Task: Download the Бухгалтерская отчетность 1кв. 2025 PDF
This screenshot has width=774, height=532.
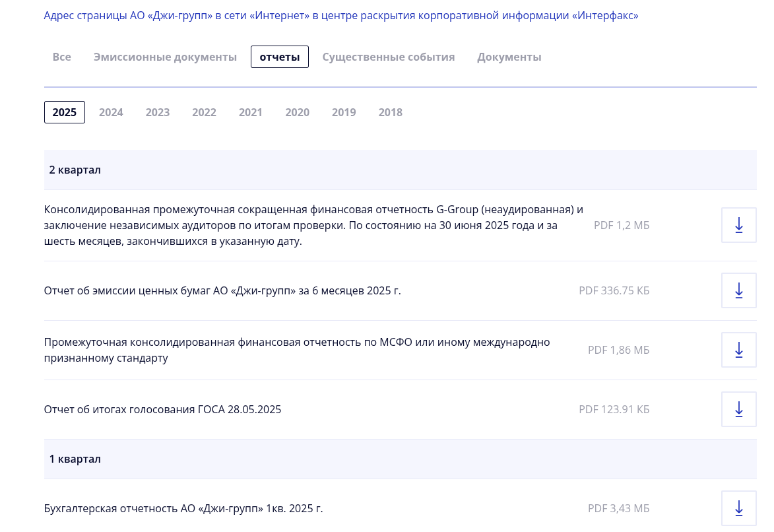Action: 738,508
